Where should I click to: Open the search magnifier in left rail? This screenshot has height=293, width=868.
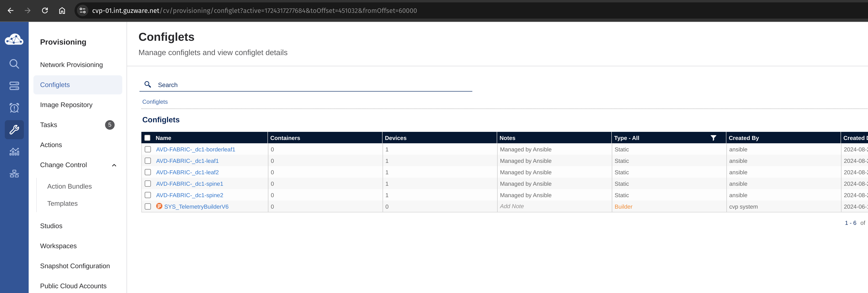(x=14, y=64)
